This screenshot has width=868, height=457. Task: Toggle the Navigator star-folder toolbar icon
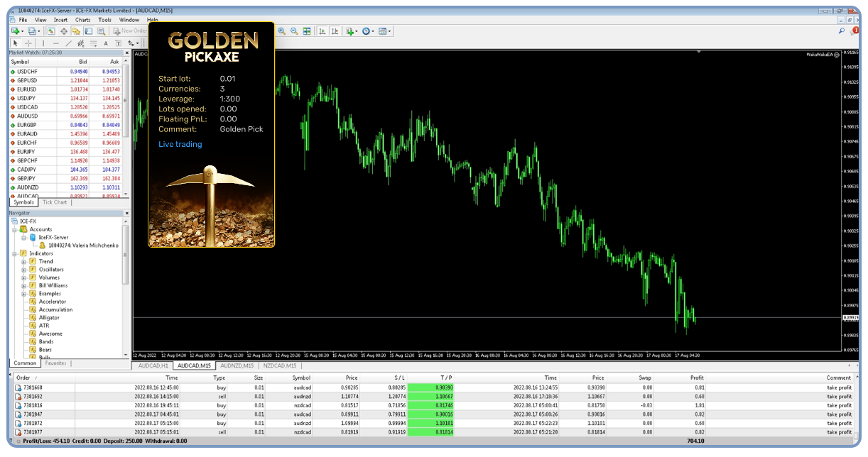pyautogui.click(x=76, y=31)
